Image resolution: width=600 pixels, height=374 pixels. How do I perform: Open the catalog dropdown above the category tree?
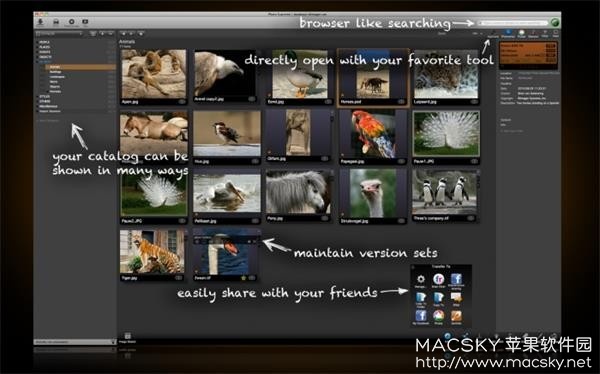[x=60, y=34]
